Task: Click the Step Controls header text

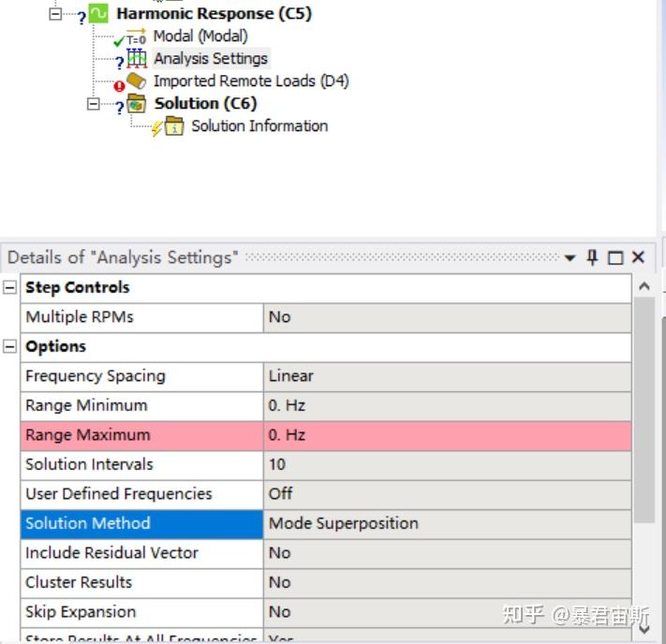Action: click(x=78, y=287)
